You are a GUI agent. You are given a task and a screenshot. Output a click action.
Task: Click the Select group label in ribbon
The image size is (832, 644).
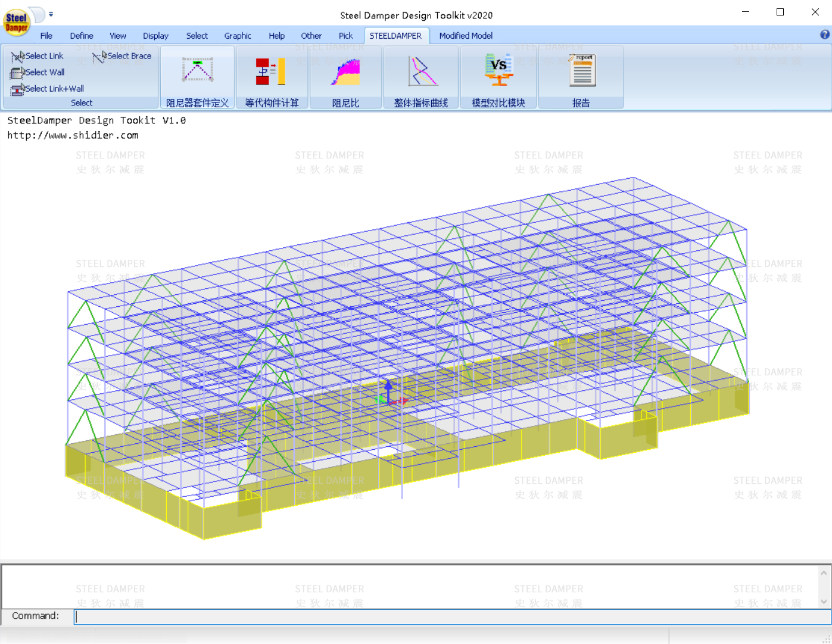tap(82, 103)
